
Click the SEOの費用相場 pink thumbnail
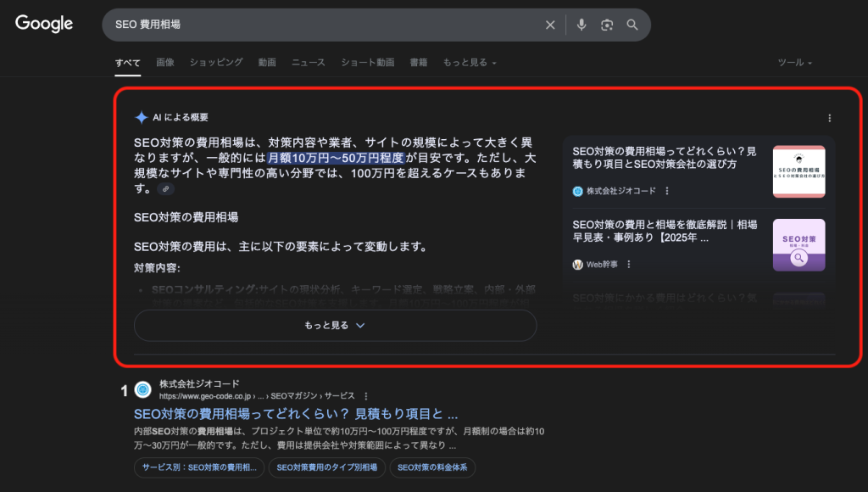tap(798, 171)
